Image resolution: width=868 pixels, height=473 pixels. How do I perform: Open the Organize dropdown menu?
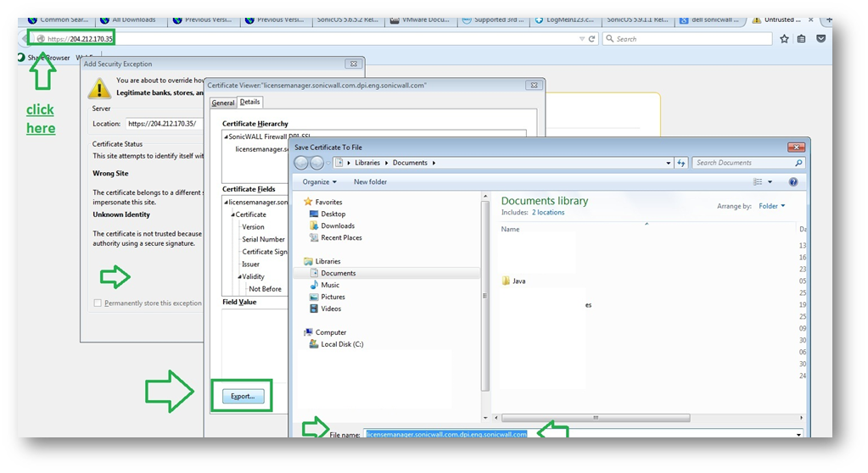318,182
